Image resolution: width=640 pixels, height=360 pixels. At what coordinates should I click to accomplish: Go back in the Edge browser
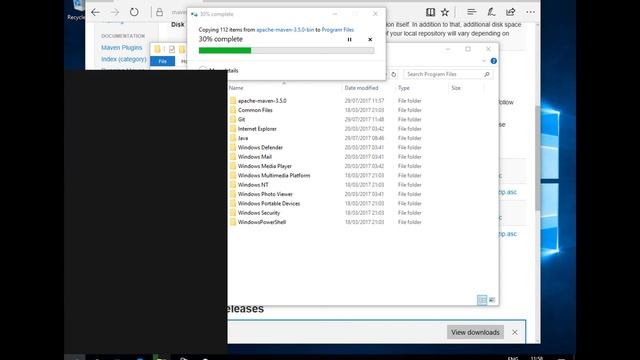[x=96, y=12]
